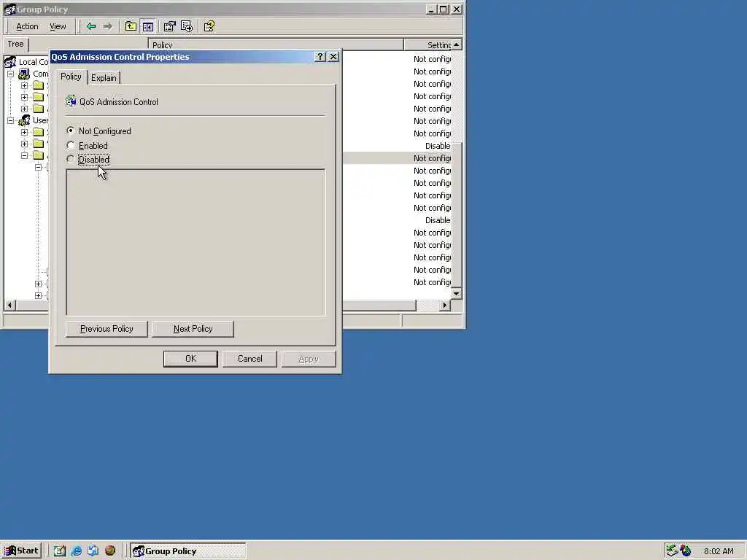
Task: Click the grayed Apply button
Action: point(309,359)
